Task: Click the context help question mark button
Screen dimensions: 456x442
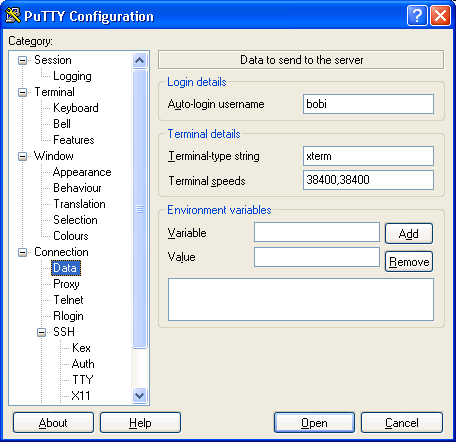Action: tap(417, 15)
